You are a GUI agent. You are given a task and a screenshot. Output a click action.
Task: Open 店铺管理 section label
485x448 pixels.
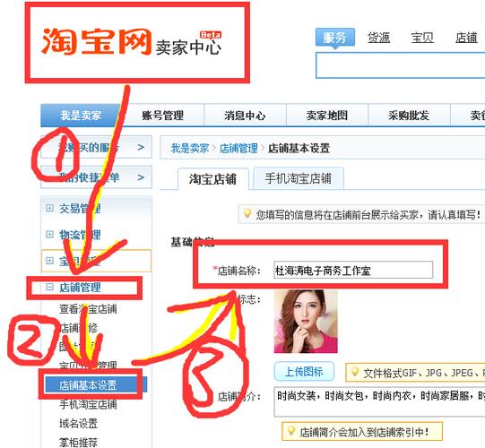pos(80,288)
